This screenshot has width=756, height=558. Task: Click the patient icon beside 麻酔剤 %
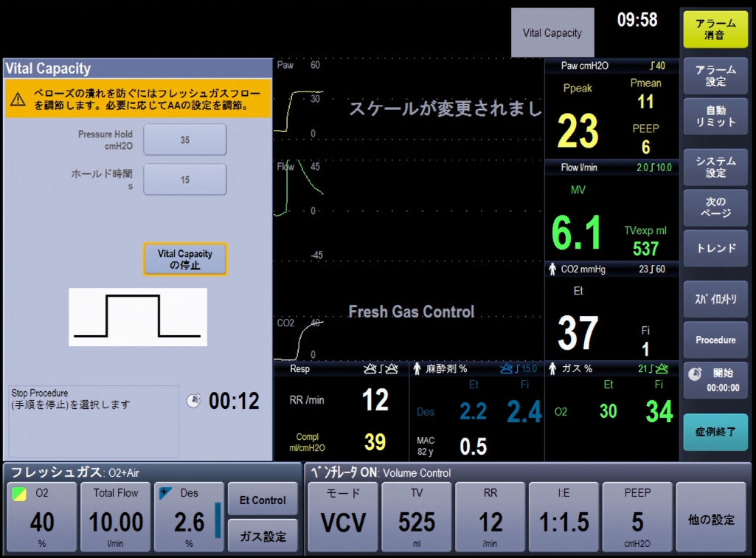coord(417,369)
